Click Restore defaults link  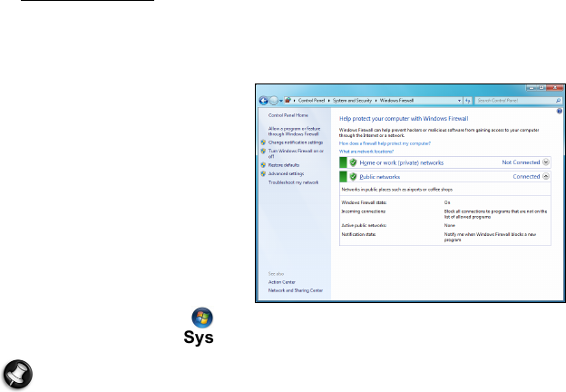(x=284, y=165)
